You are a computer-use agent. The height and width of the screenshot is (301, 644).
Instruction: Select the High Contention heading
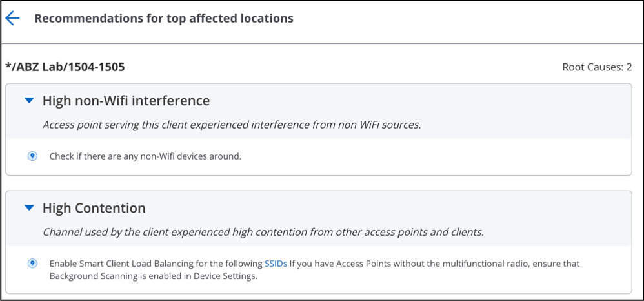pos(94,208)
